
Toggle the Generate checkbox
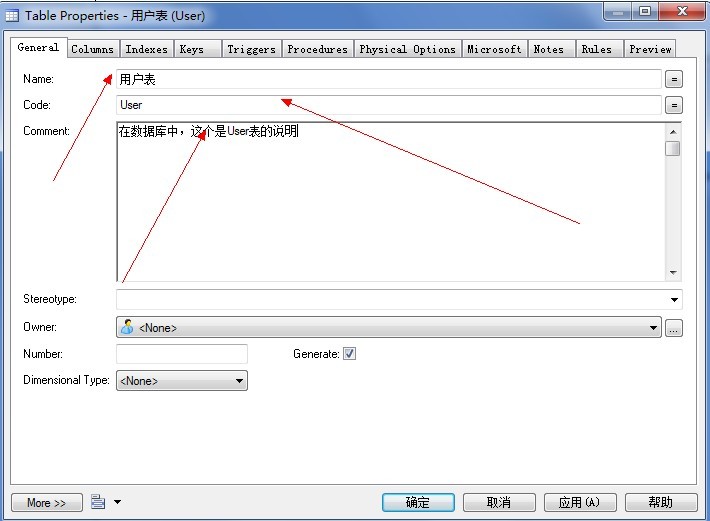[x=349, y=354]
